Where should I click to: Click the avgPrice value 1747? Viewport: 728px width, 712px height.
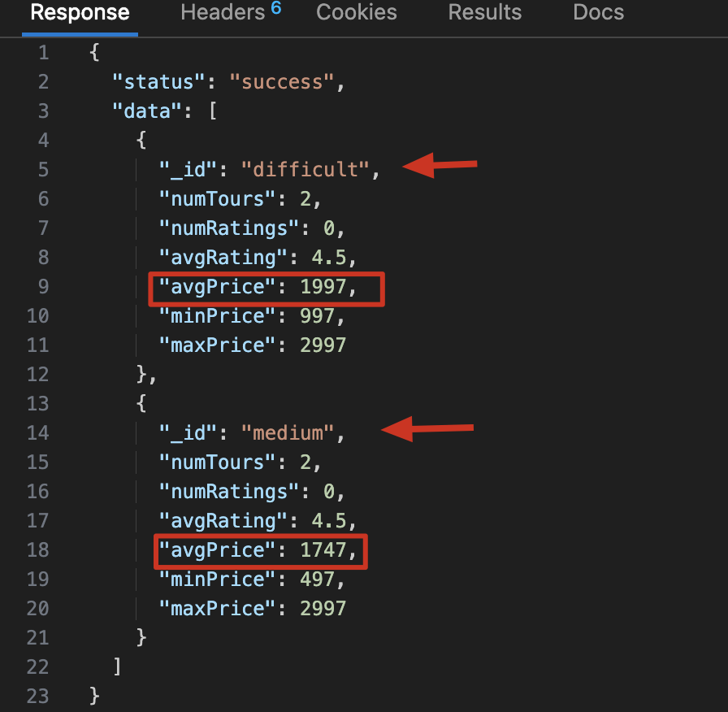click(323, 550)
